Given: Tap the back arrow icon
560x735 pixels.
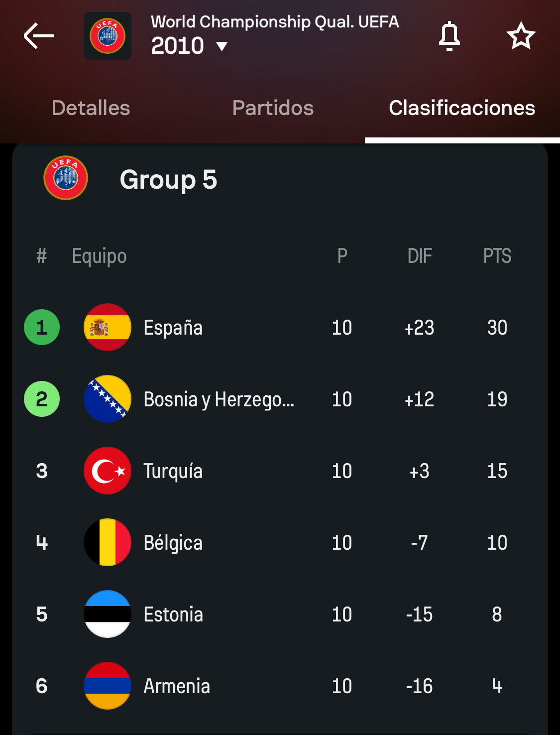Looking at the screenshot, I should pyautogui.click(x=38, y=36).
